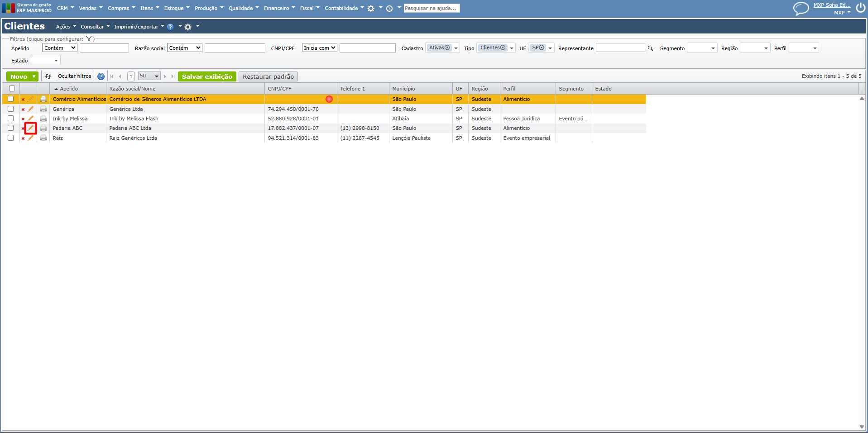Edit the Raiz client with pencil icon
Viewport: 868px width, 433px height.
click(x=31, y=138)
